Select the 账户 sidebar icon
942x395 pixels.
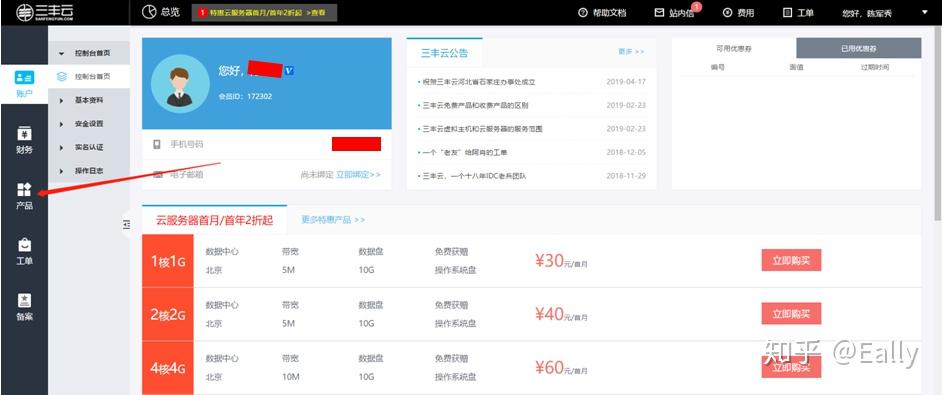click(24, 77)
